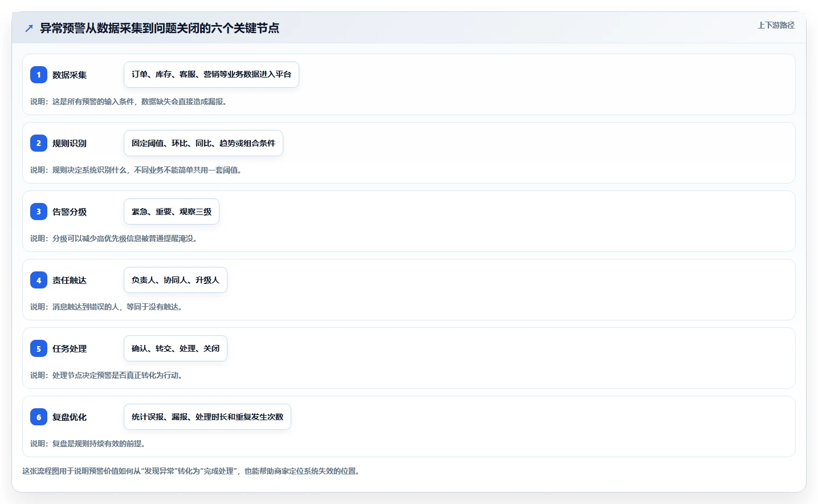Click the 上下游路径 label in the header
The width and height of the screenshot is (818, 504).
click(776, 25)
